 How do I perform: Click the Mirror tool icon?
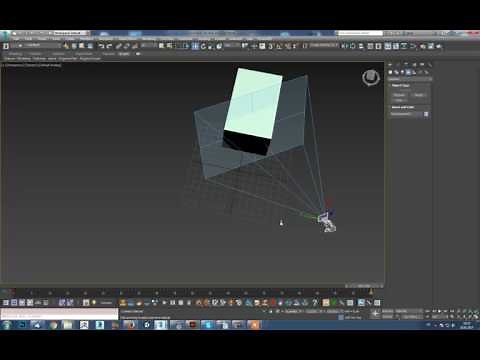(x=345, y=46)
